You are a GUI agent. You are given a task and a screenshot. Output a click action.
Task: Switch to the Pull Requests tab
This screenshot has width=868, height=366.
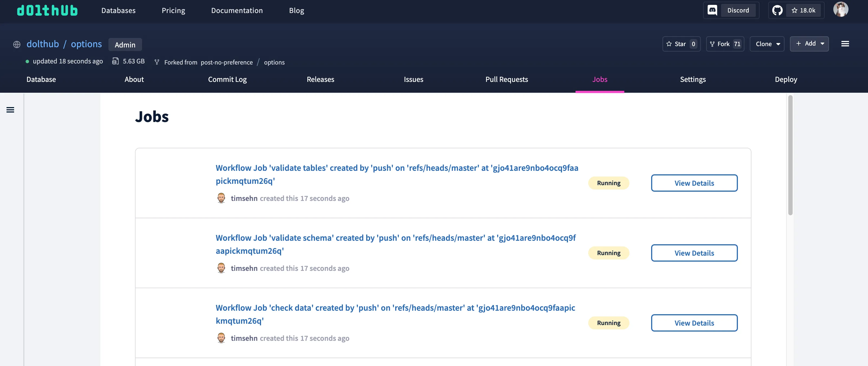click(x=506, y=79)
